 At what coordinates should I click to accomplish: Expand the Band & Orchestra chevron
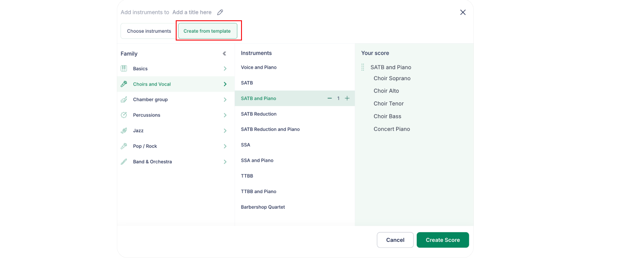pyautogui.click(x=225, y=162)
